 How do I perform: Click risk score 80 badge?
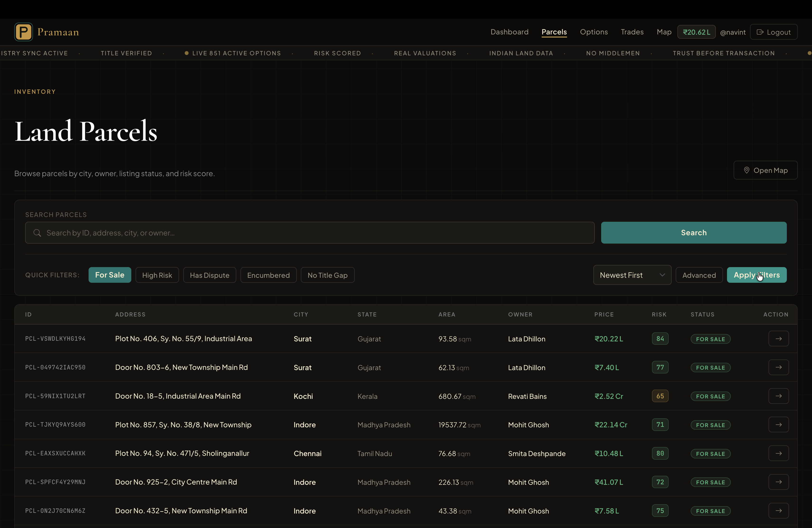660,453
